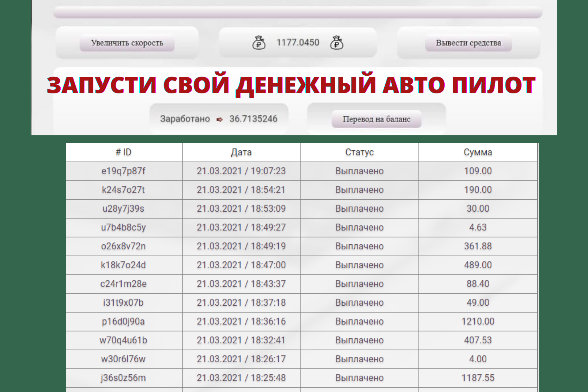
Task: Select transaction ID j36s0z56m
Action: coord(123,378)
